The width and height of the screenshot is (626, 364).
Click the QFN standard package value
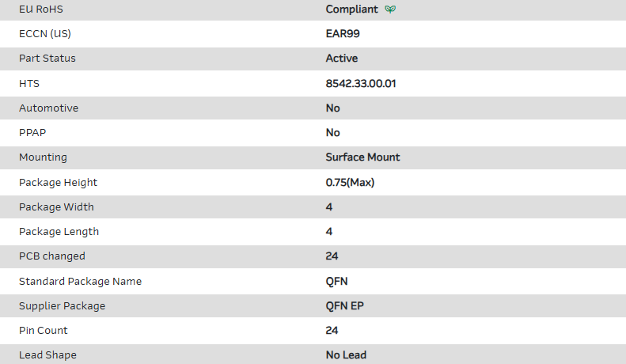pyautogui.click(x=336, y=281)
